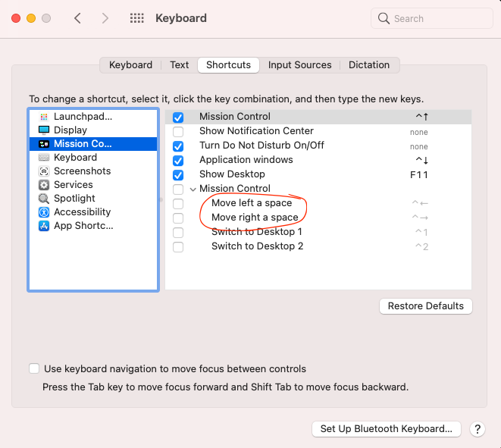This screenshot has height=448, width=501.
Task: Click the show all preferences grid icon
Action: click(x=137, y=18)
